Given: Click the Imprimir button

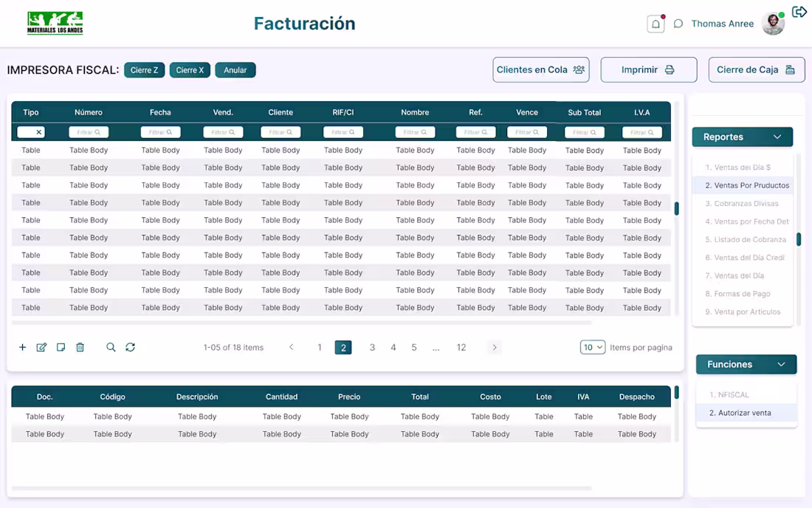Looking at the screenshot, I should [648, 69].
